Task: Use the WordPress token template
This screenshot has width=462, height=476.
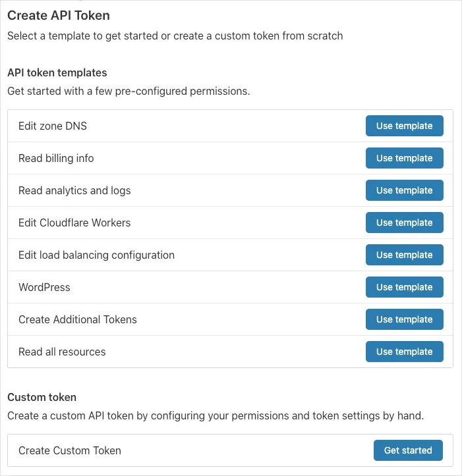Action: click(404, 287)
